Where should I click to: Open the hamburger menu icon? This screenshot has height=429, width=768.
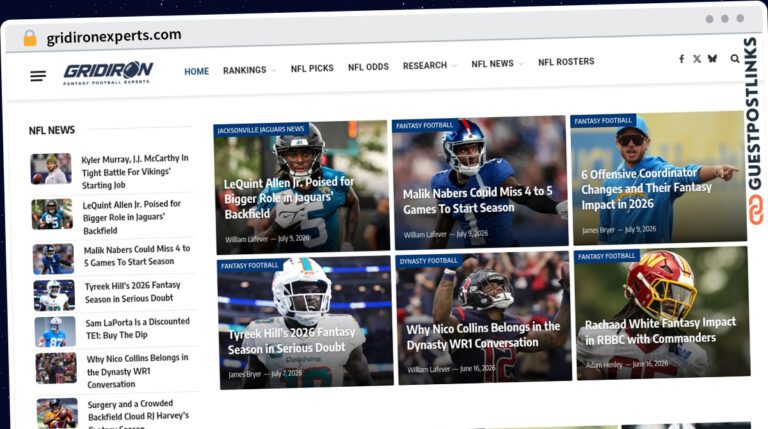(x=38, y=76)
